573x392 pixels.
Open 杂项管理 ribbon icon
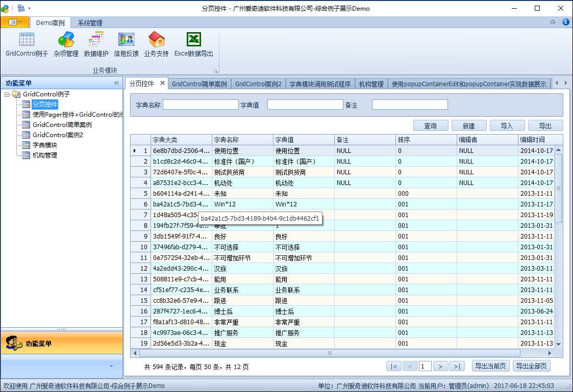[66, 44]
